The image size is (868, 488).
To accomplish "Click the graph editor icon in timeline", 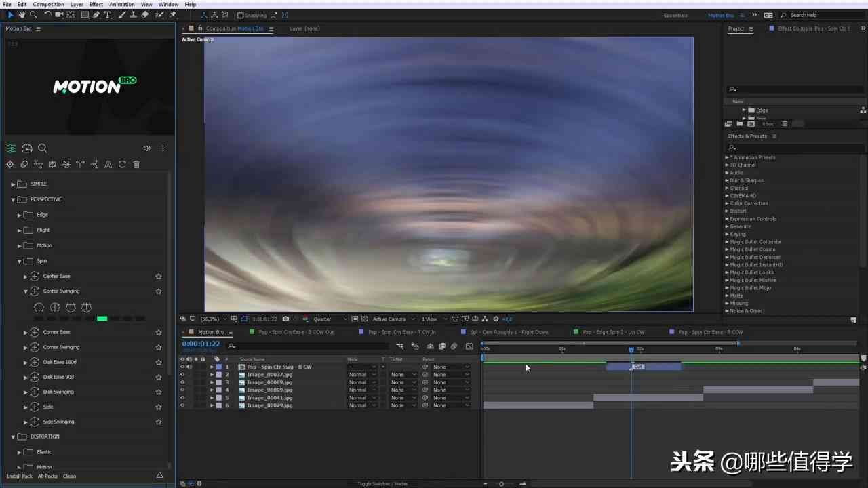I will (469, 346).
